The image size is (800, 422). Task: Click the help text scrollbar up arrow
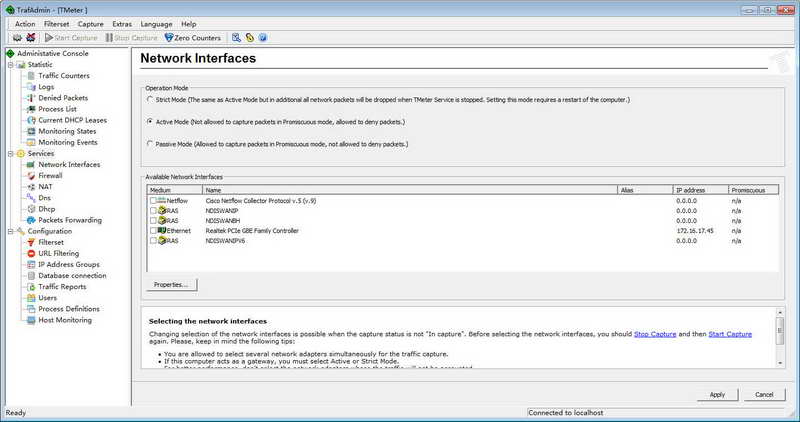coord(780,312)
